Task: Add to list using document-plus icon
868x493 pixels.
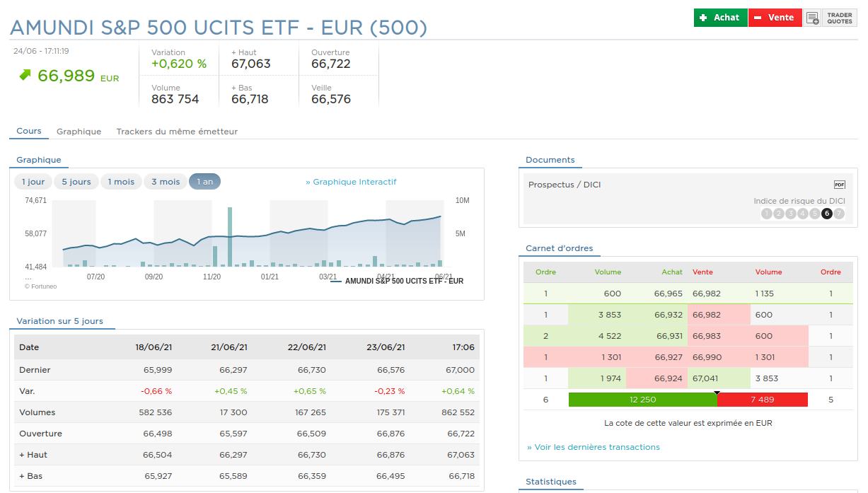Action: (x=812, y=18)
